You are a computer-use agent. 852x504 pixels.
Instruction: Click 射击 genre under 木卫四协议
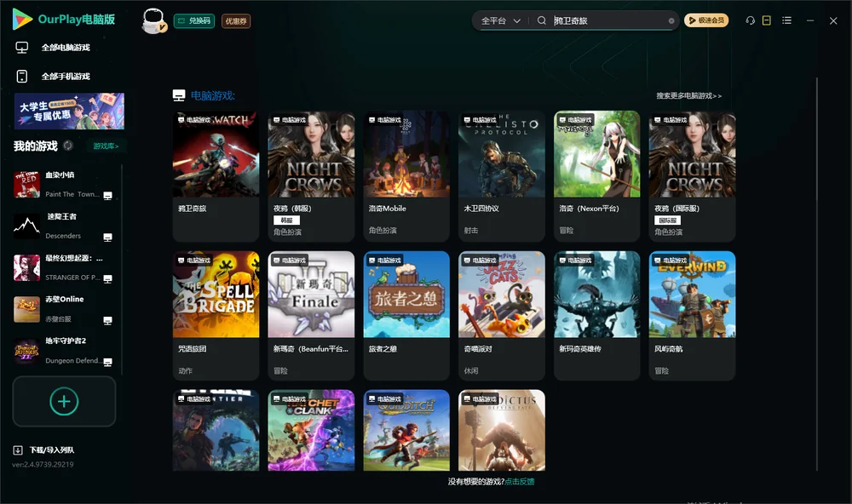(471, 230)
